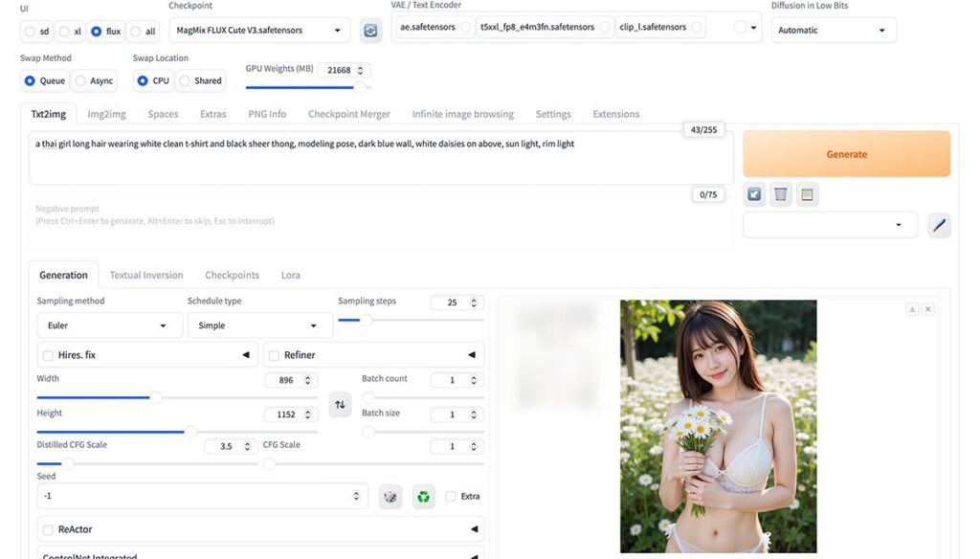Image resolution: width=980 pixels, height=559 pixels.
Task: Click the Width value field showing 896
Action: 291,380
